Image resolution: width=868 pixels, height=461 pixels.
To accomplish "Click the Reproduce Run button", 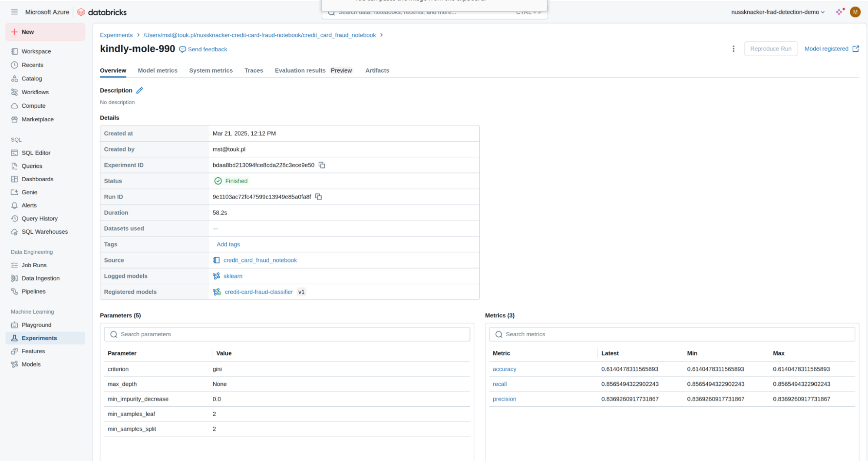I will click(771, 49).
